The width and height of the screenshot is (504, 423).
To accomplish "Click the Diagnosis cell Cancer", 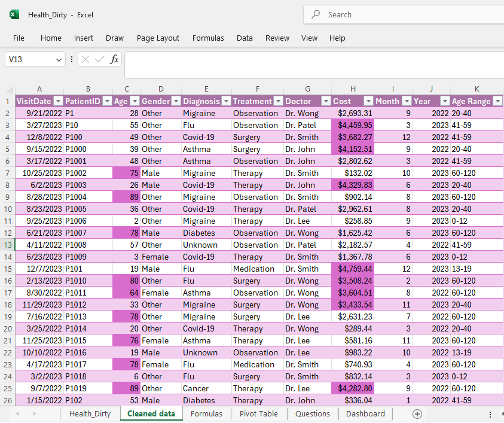I will click(206, 388).
